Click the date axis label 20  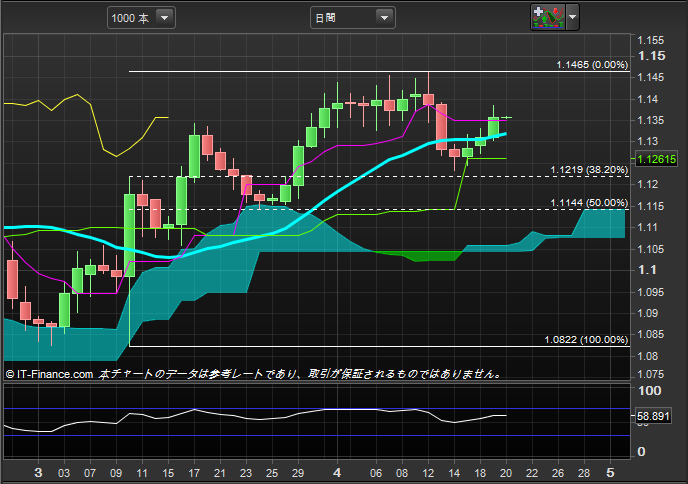tap(506, 473)
